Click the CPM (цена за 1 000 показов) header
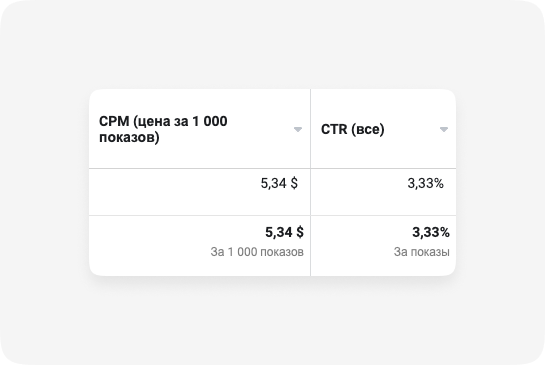 pyautogui.click(x=163, y=129)
